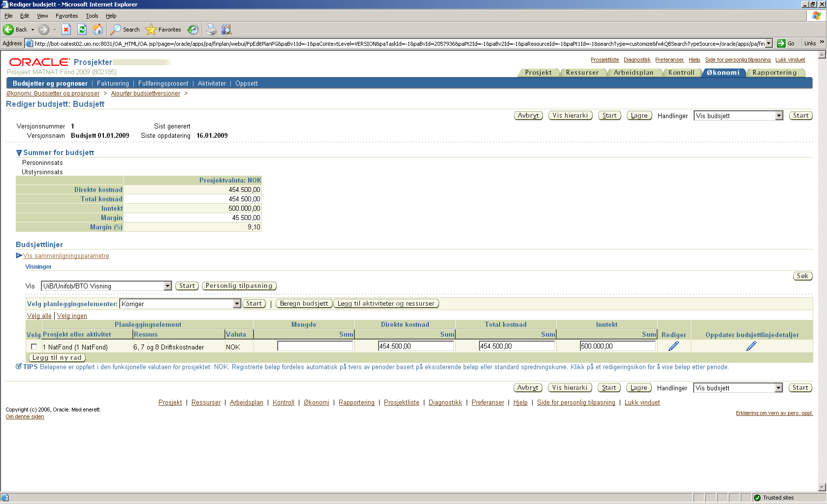Click the Beregn budsjett button

click(304, 304)
